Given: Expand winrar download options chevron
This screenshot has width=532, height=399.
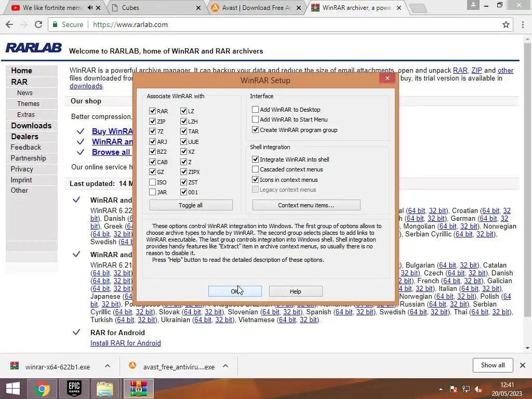Looking at the screenshot, I should [x=108, y=366].
